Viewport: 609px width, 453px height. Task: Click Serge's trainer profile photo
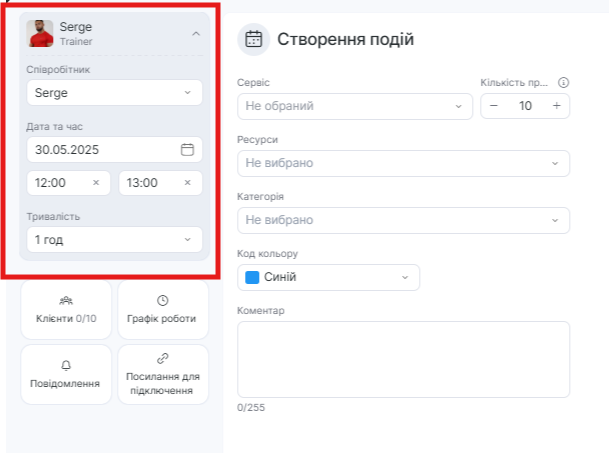(x=40, y=34)
